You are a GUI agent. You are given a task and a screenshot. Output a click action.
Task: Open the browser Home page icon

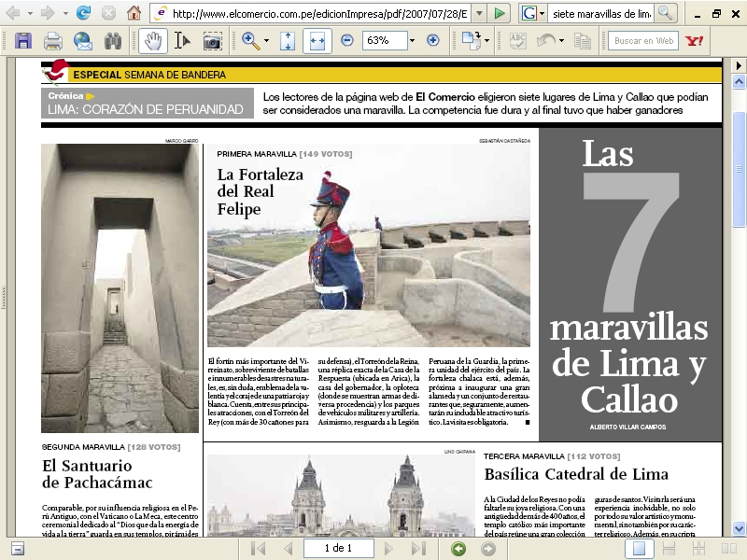[x=134, y=13]
